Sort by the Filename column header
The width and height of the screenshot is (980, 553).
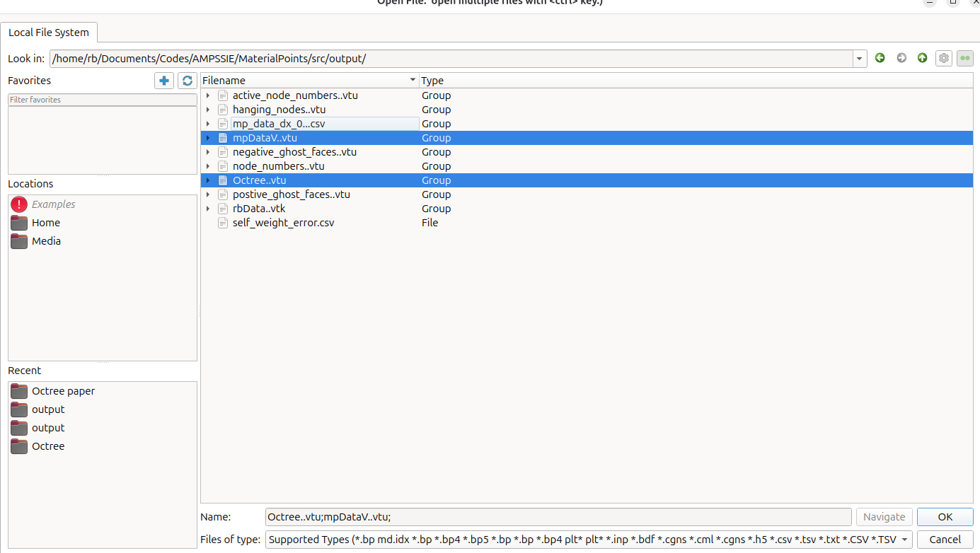(x=309, y=81)
